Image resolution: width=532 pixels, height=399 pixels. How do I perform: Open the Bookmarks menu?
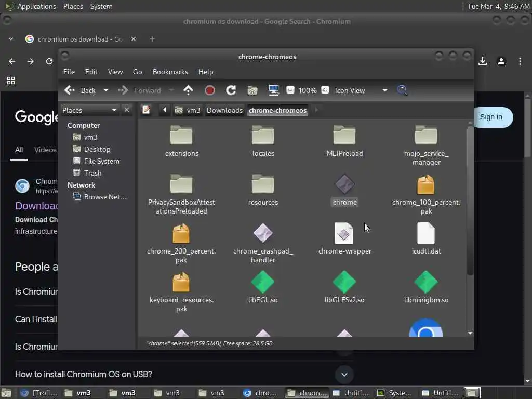tap(170, 72)
